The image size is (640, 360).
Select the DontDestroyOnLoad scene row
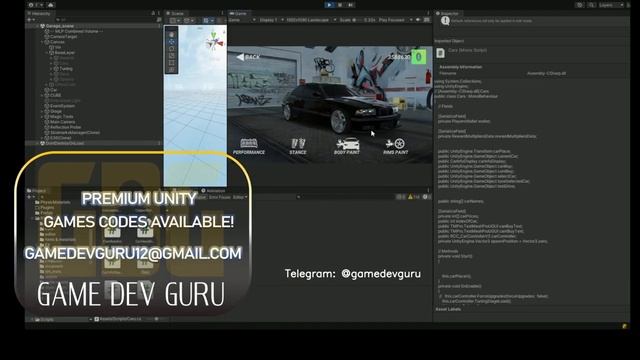(94, 143)
